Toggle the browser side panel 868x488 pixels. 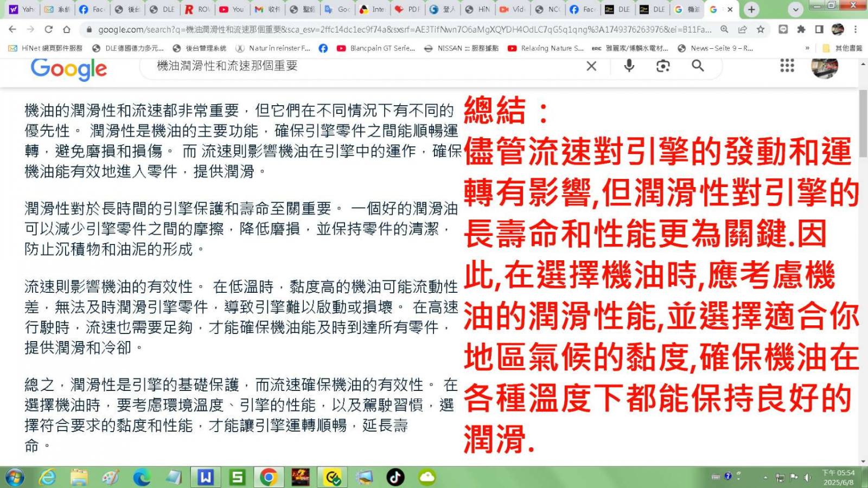819,29
